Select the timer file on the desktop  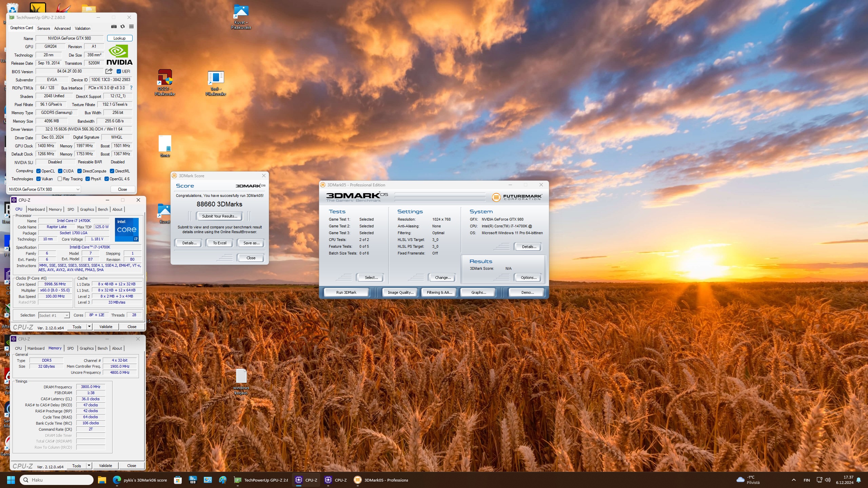coord(165,146)
